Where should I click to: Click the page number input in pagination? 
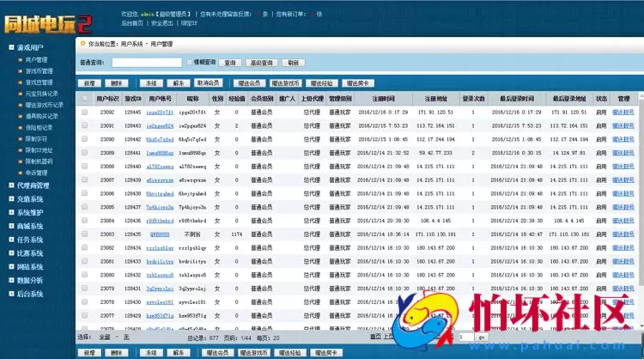click(x=466, y=338)
